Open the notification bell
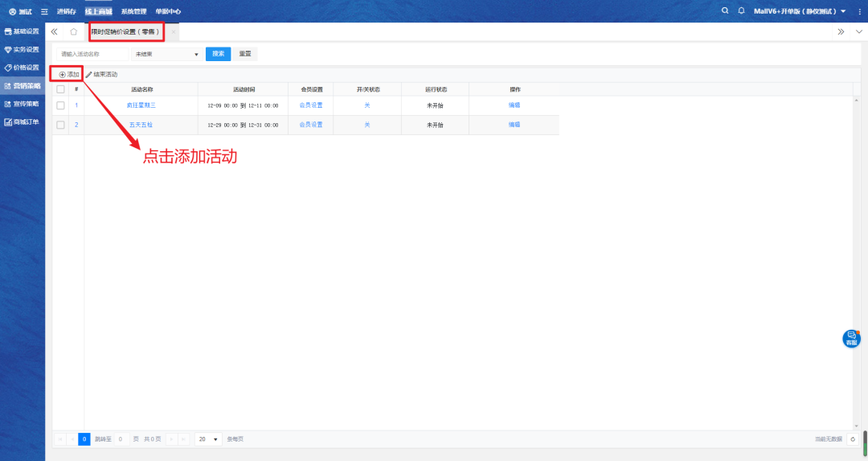868x461 pixels. (741, 11)
